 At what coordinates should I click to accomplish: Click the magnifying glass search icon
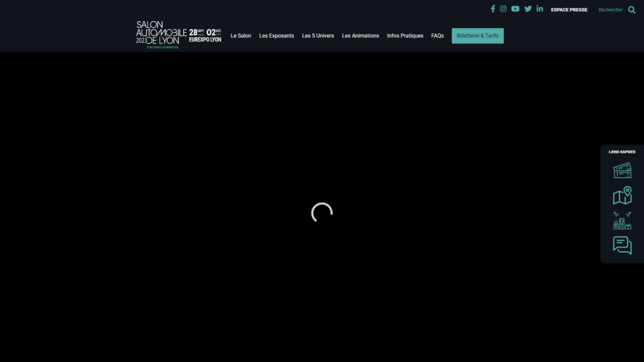pyautogui.click(x=631, y=9)
